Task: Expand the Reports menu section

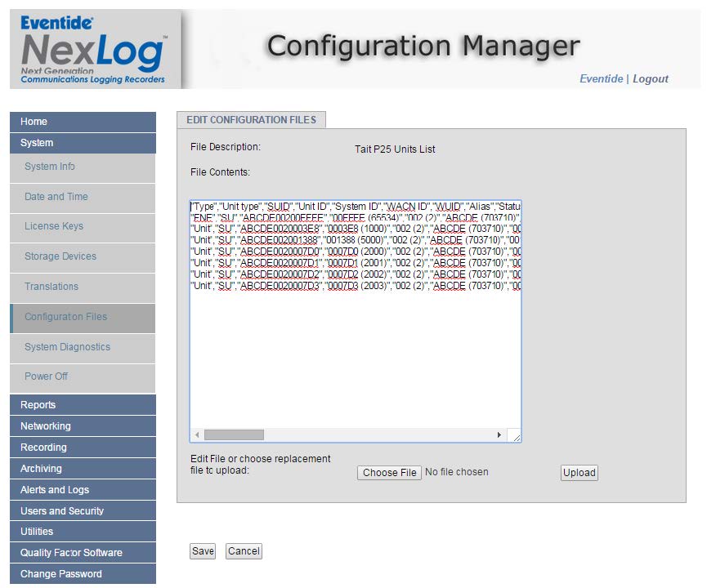Action: tap(82, 405)
